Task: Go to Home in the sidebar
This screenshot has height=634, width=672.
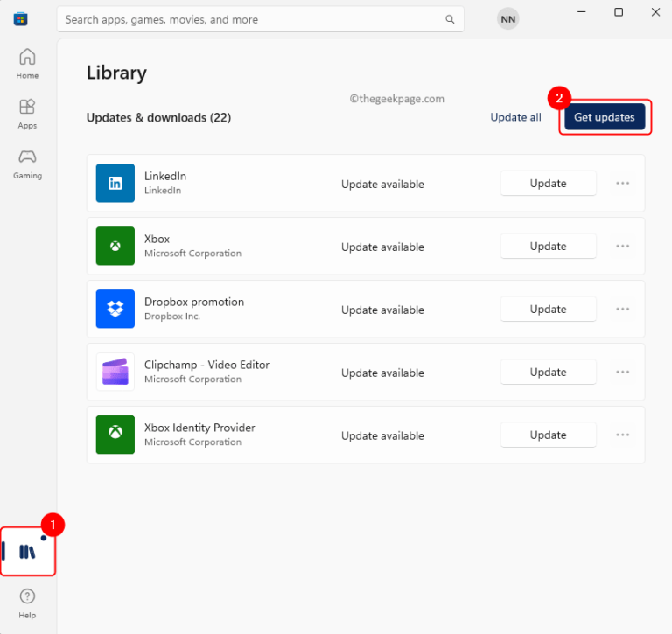Action: click(27, 63)
